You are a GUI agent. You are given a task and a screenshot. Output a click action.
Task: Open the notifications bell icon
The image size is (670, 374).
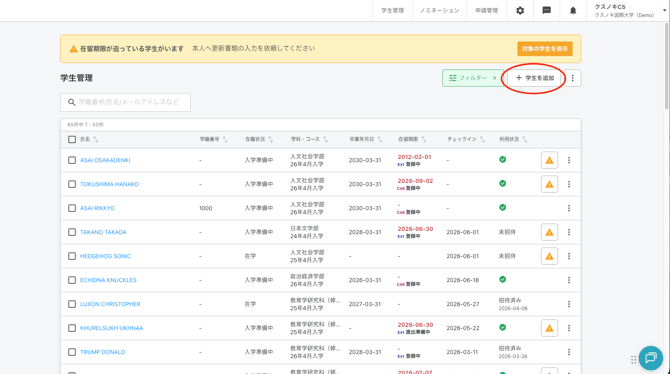pyautogui.click(x=573, y=11)
